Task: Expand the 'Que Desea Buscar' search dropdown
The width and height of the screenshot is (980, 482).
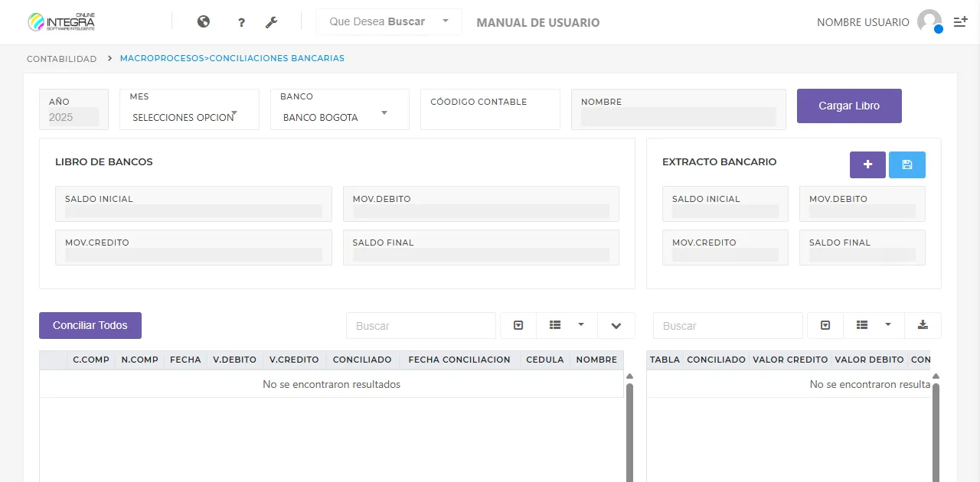Action: pos(388,21)
